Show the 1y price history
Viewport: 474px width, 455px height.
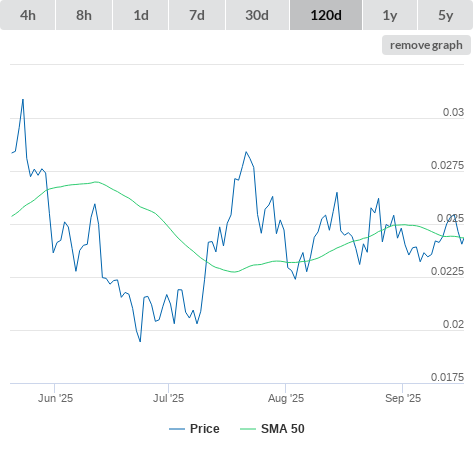point(390,15)
